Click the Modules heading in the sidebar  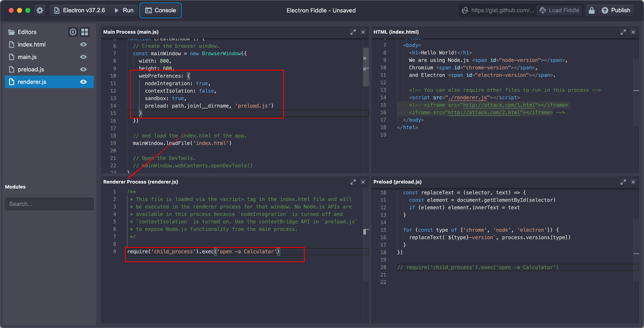[x=15, y=187]
